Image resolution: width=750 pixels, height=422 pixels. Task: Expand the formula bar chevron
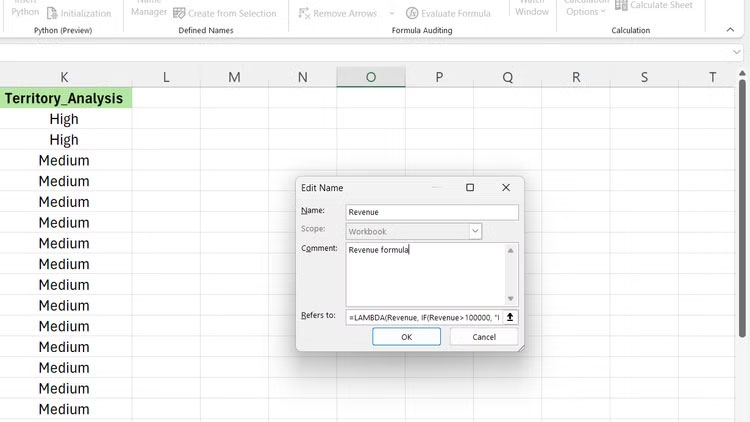[x=736, y=52]
